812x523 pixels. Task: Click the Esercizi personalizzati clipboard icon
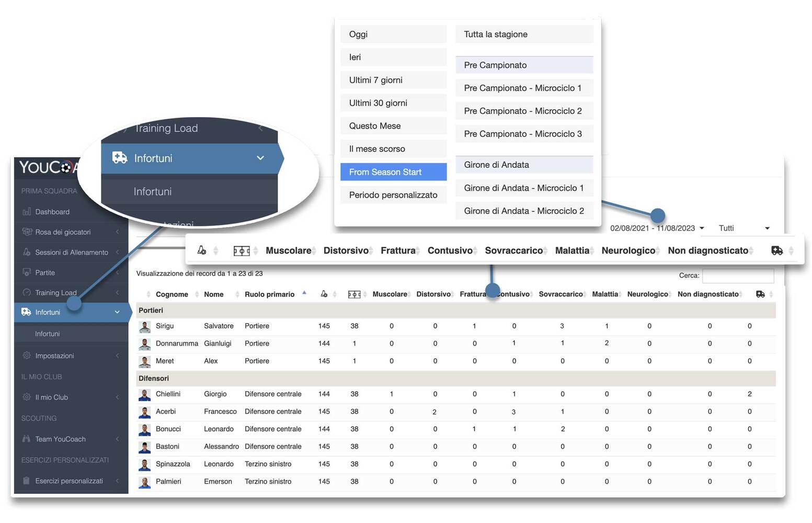click(x=27, y=481)
